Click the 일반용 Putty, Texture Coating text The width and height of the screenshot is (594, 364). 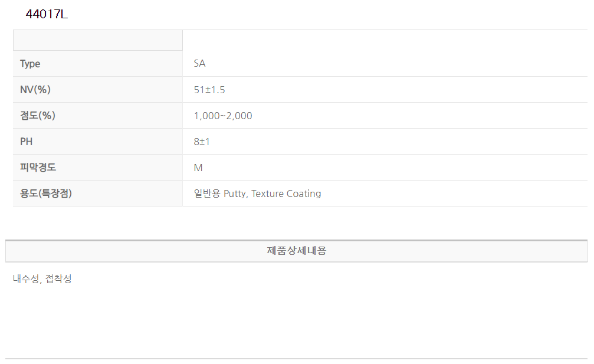click(257, 194)
